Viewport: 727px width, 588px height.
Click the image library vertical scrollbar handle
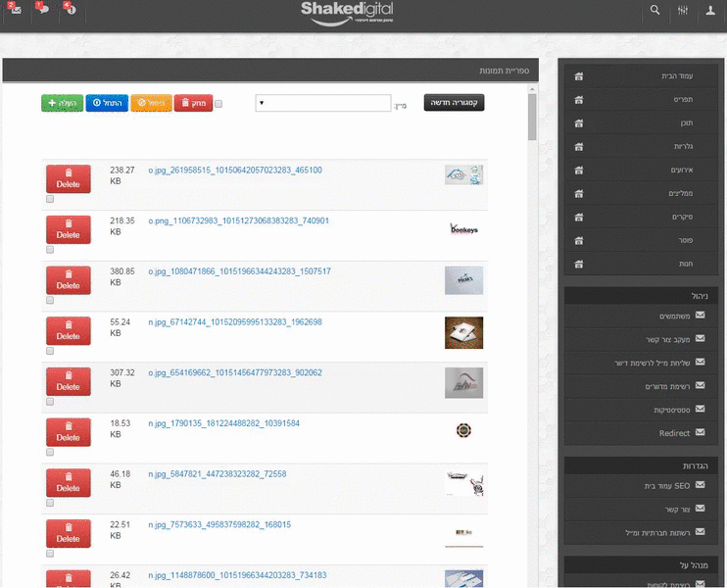(x=532, y=117)
